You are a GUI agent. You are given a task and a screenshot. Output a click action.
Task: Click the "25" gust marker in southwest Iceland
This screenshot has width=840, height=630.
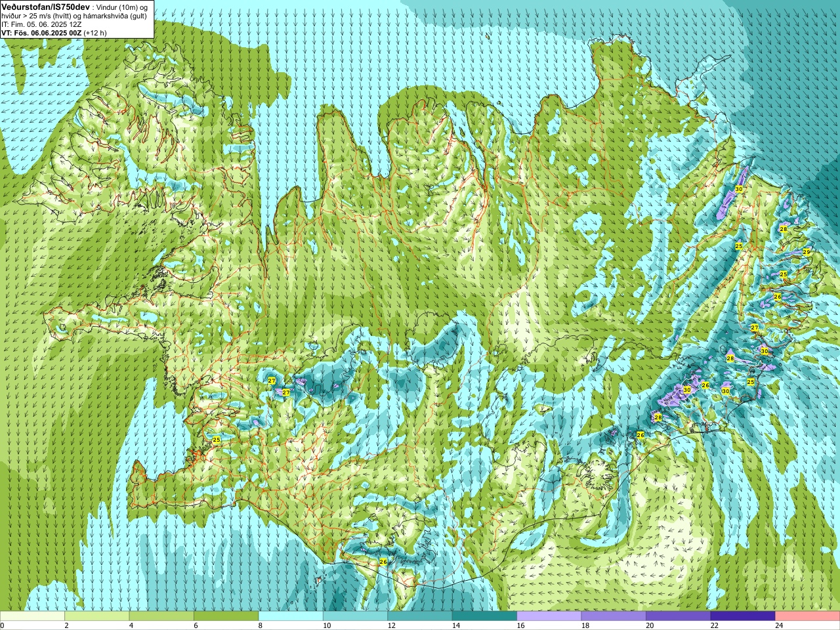pyautogui.click(x=217, y=440)
